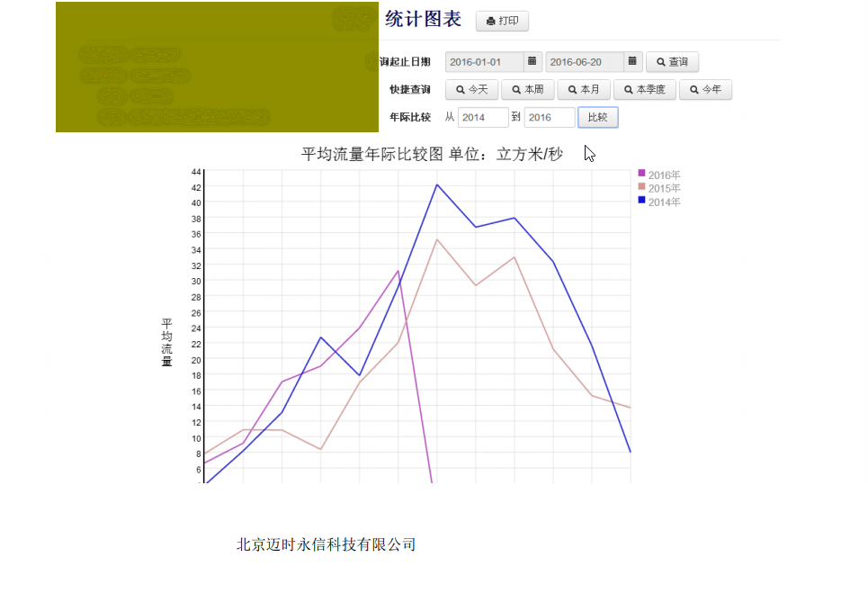Focus the end date field 2016-06-20
Image resolution: width=868 pixels, height=611 pixels.
(x=585, y=62)
